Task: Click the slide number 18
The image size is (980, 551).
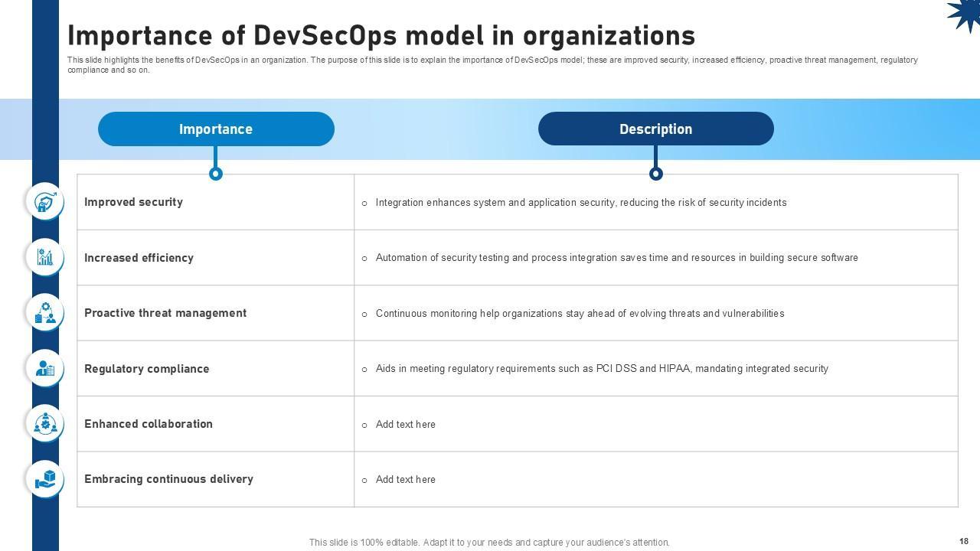Action: click(x=964, y=541)
